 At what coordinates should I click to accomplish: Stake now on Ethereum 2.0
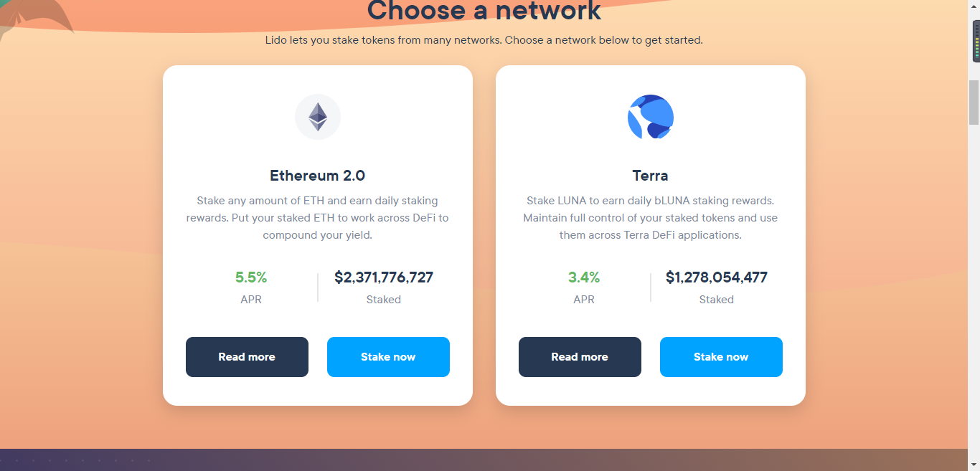pos(388,357)
